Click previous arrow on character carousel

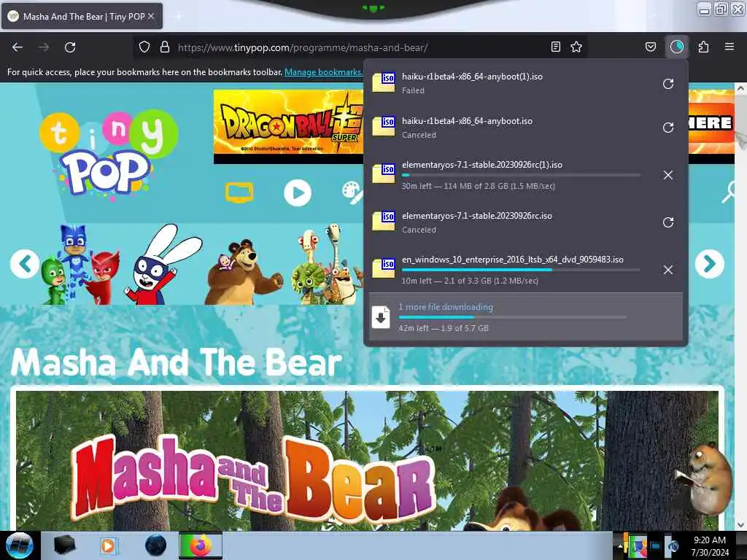(25, 264)
